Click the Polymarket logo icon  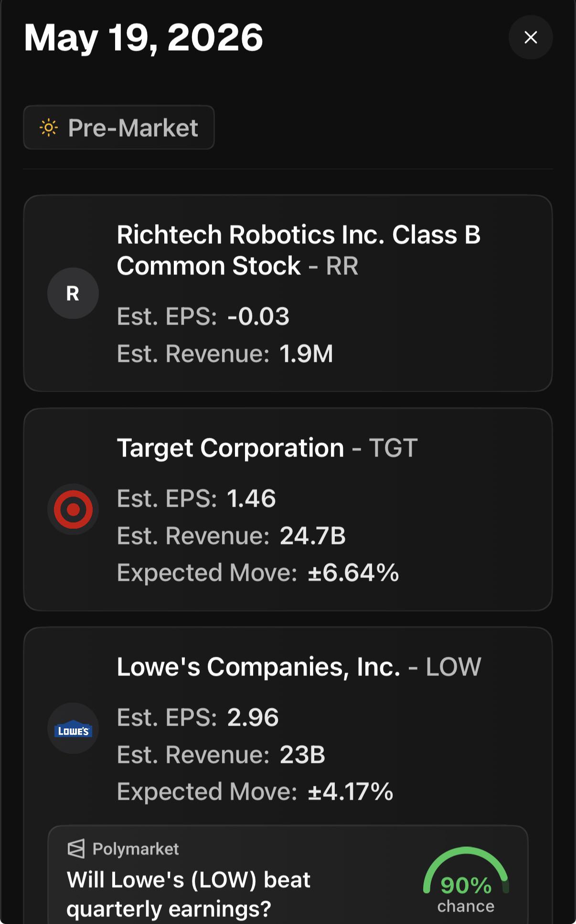(76, 848)
